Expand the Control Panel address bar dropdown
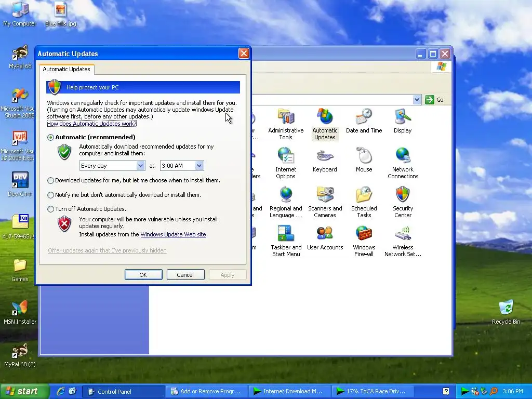 417,100
